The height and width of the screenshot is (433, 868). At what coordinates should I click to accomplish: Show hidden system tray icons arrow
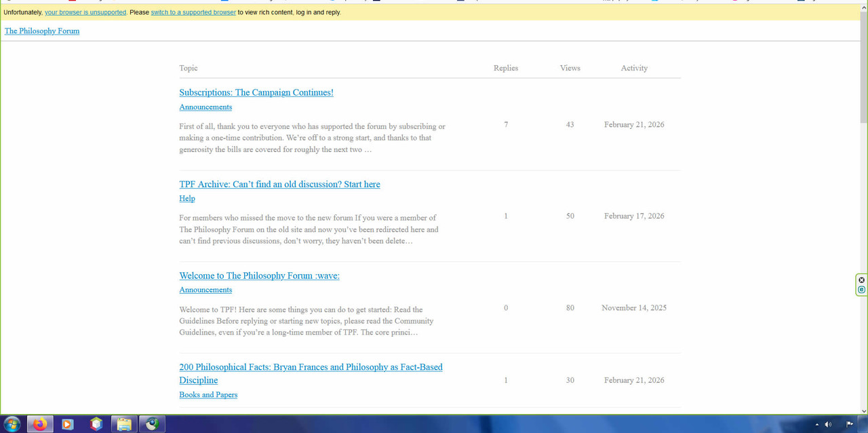(x=816, y=424)
